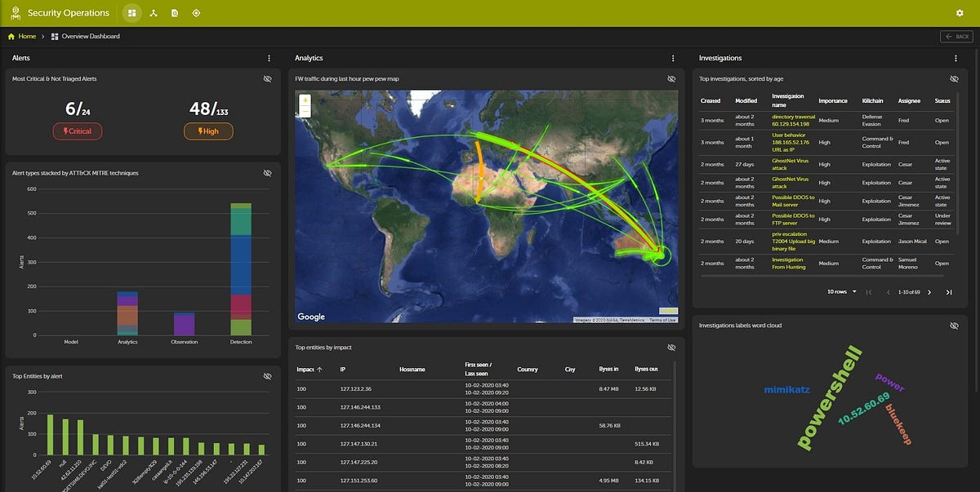Hide the Investigations labels word cloud widget
Screen dimensions: 980x492
(x=954, y=325)
